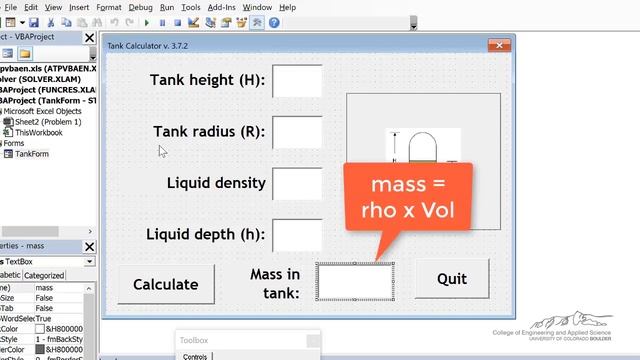Image resolution: width=640 pixels, height=360 pixels.
Task: Switch to the Categorized properties tab
Action: point(44,276)
